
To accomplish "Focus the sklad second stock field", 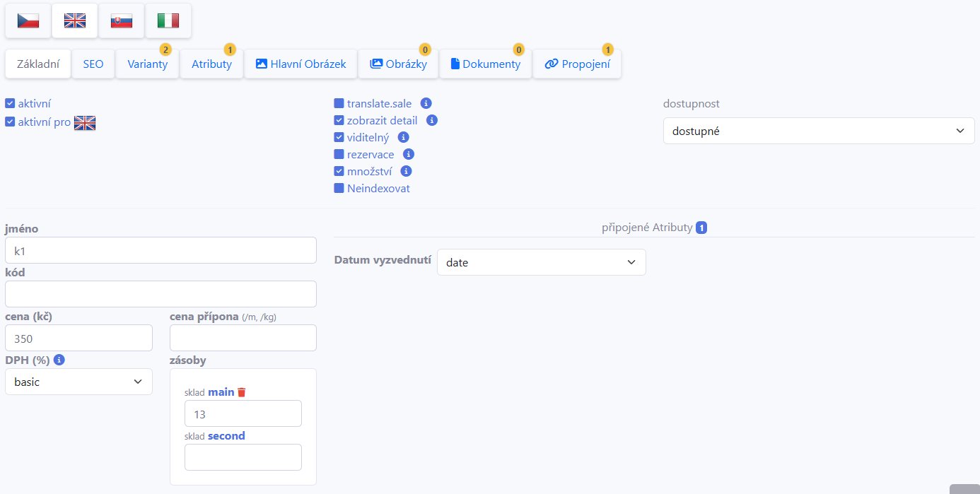I will pyautogui.click(x=243, y=457).
